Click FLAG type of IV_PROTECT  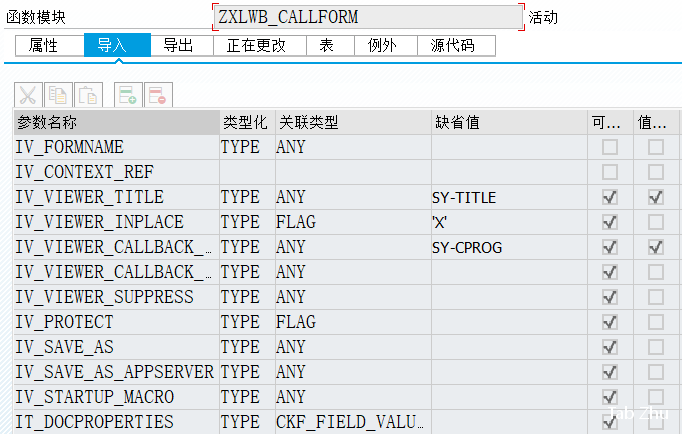pyautogui.click(x=353, y=322)
